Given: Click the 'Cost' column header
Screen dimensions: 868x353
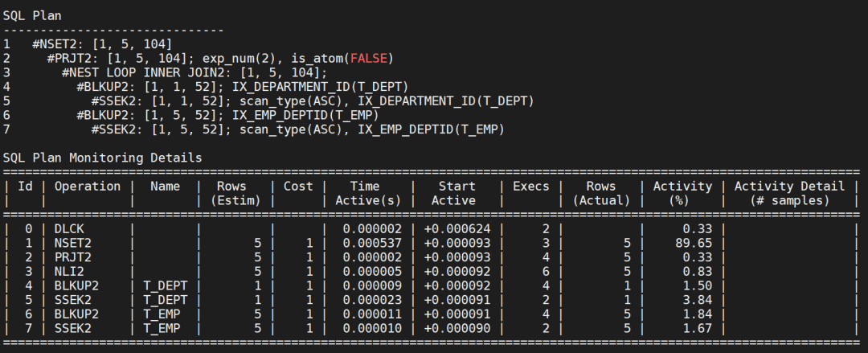Looking at the screenshot, I should [x=297, y=187].
